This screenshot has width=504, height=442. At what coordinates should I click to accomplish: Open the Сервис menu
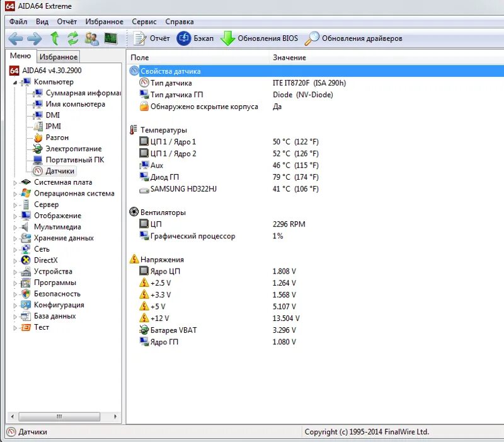point(144,21)
